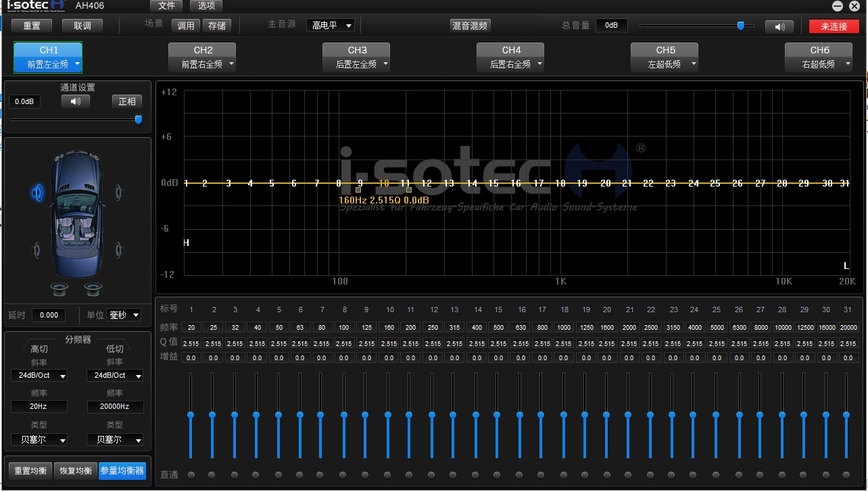The width and height of the screenshot is (868, 492).
Task: Open the 单位 毫秒 delay unit dropdown
Action: (124, 315)
